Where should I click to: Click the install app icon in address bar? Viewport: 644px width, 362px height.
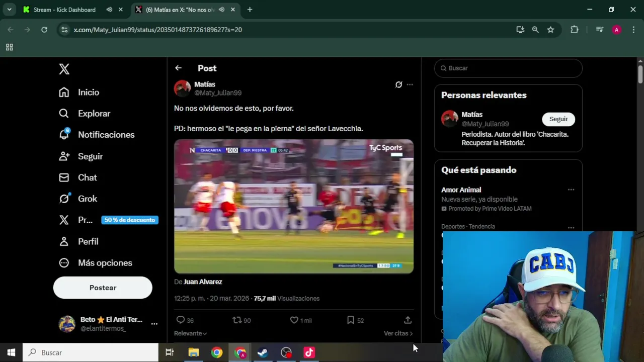click(520, 30)
